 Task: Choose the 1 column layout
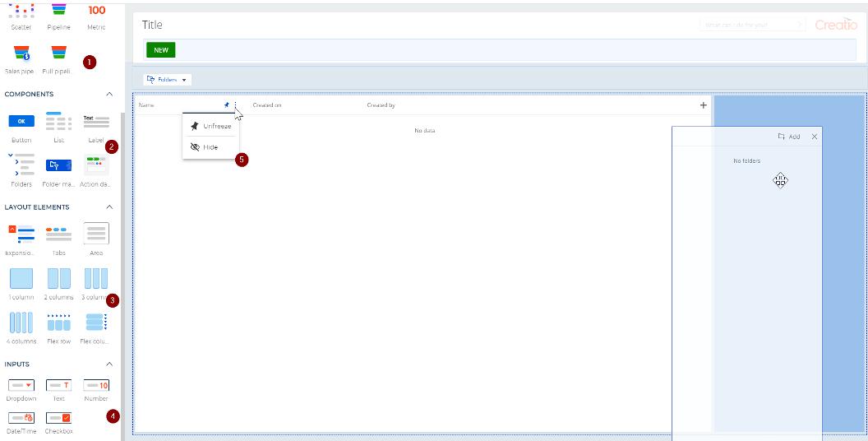pos(21,284)
